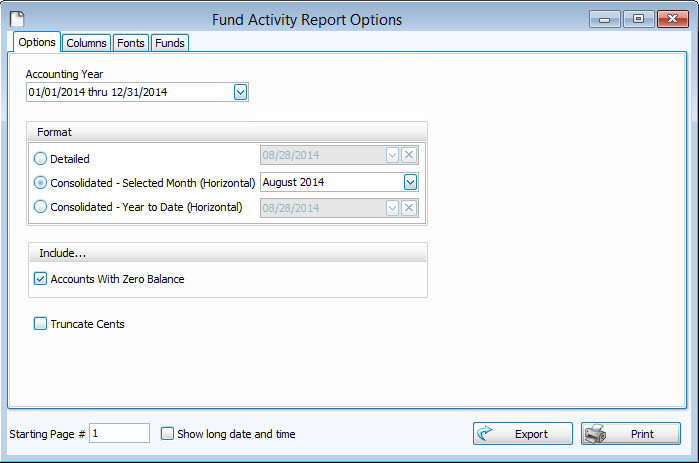Click the Export button
Viewport: 699px width, 463px height.
522,434
